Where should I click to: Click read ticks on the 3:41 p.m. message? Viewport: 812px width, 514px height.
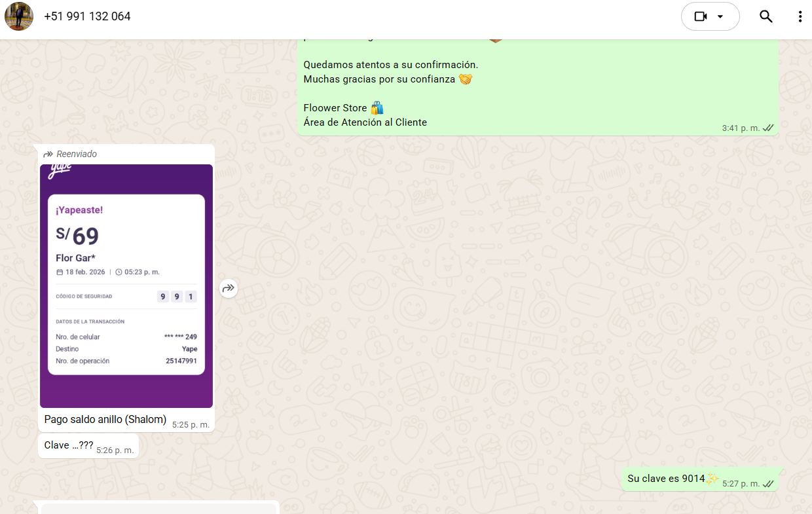coord(769,128)
